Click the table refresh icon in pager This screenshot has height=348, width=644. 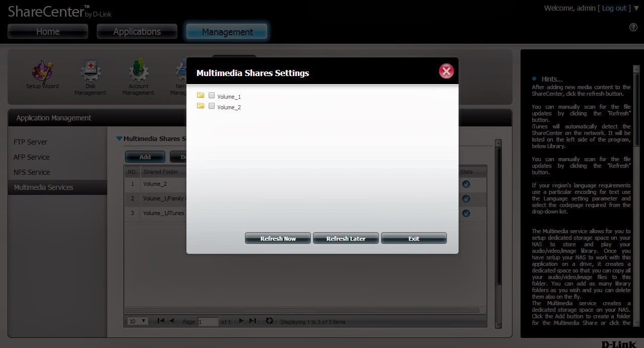pyautogui.click(x=269, y=321)
